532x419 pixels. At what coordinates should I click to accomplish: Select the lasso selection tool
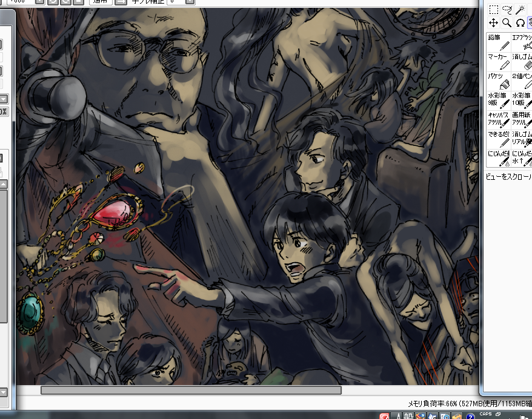click(x=507, y=10)
